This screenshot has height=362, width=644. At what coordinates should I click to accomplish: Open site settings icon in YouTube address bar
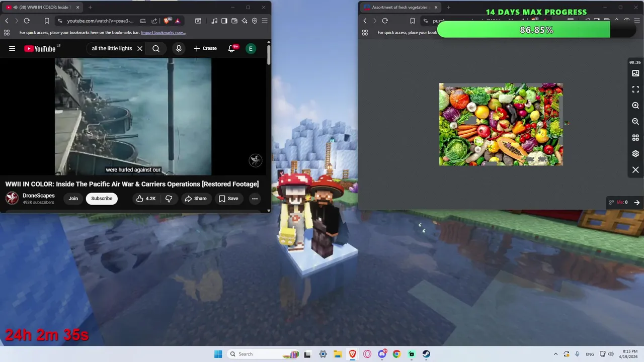pos(60,21)
